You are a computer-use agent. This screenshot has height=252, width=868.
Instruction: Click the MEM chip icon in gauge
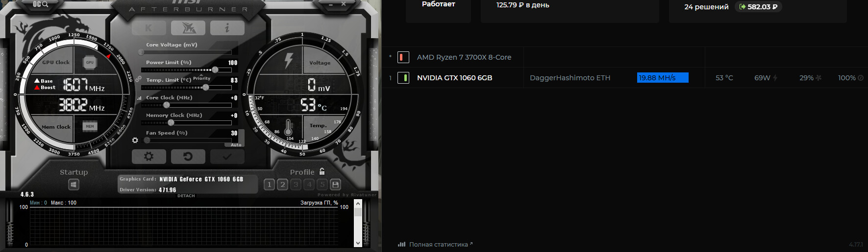click(x=90, y=126)
